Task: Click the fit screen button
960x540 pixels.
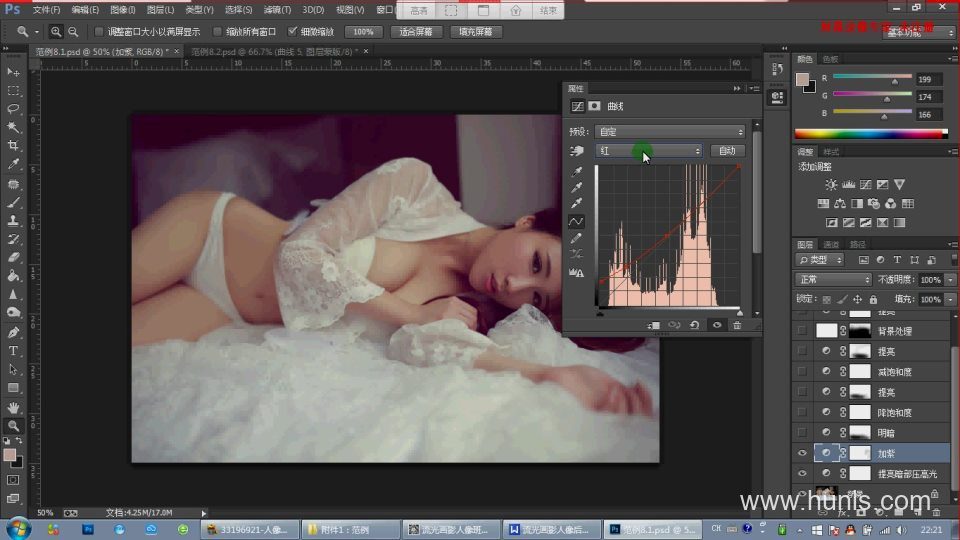Action: pyautogui.click(x=416, y=31)
